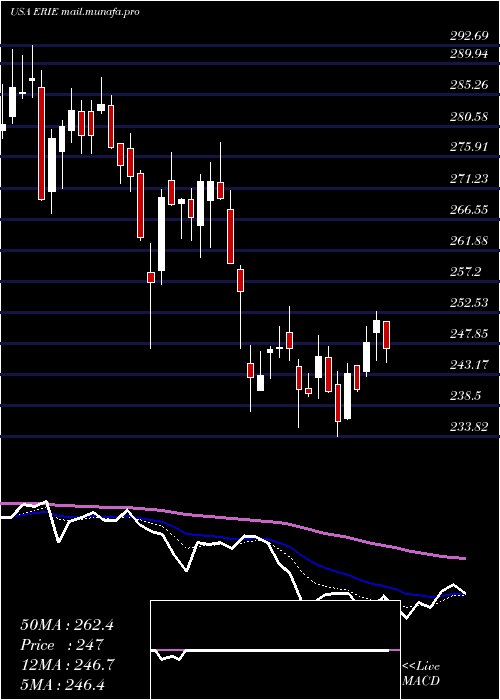Image resolution: width=500 pixels, height=700 pixels.
Task: Click the USA ERIE mail.munafa.pro title
Action: click(75, 12)
